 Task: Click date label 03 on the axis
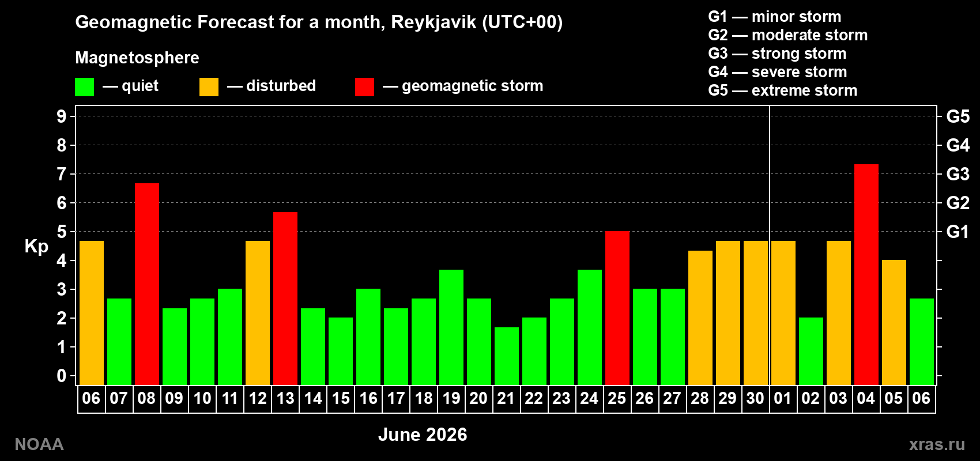click(x=838, y=398)
